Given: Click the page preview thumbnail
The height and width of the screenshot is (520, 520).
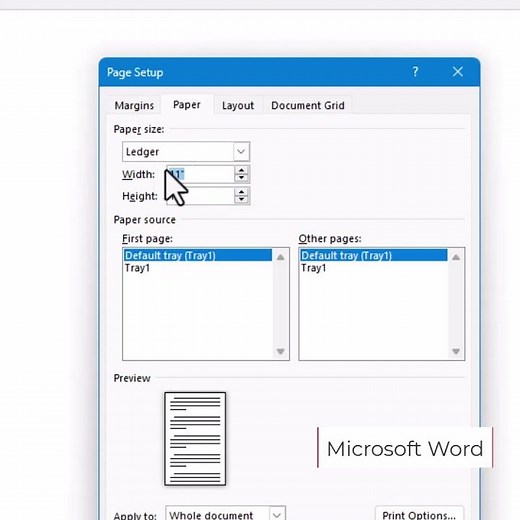Looking at the screenshot, I should coord(195,438).
